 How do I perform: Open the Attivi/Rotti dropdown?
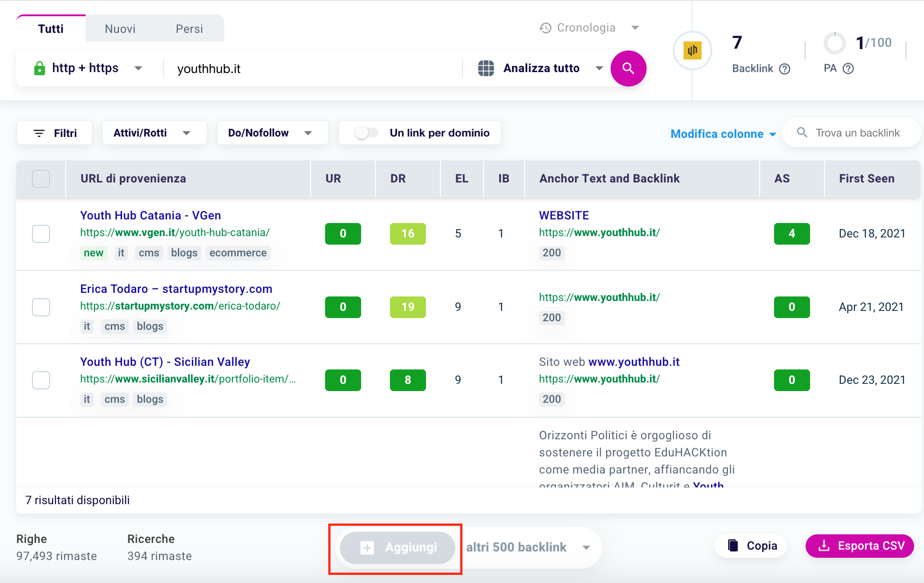pos(154,133)
